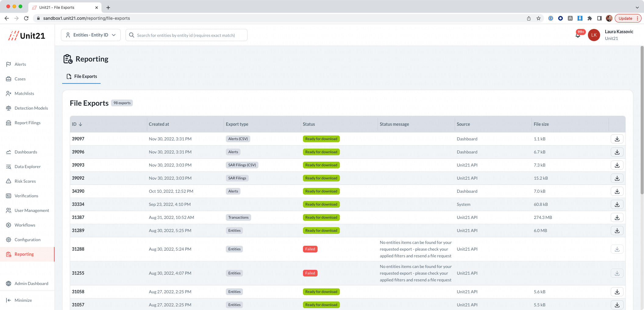This screenshot has width=644, height=310.
Task: Click the Failed status for export 31255
Action: coord(310,273)
